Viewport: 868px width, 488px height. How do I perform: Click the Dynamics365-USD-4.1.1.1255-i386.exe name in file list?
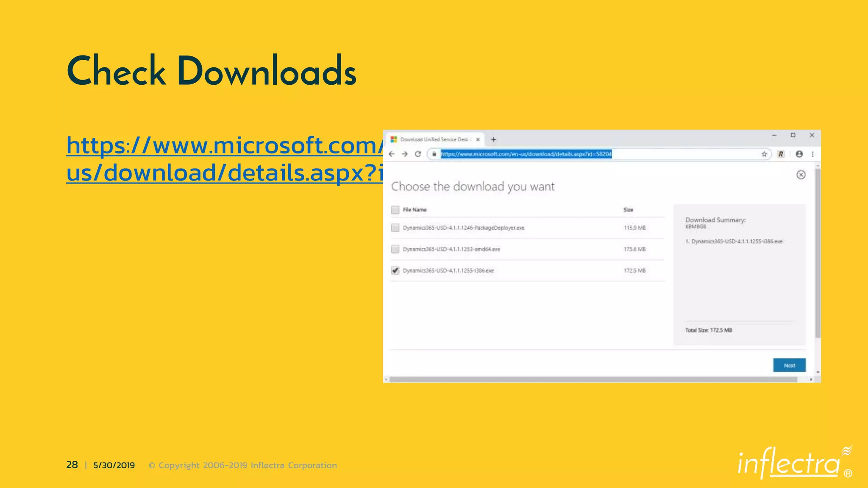tap(448, 270)
